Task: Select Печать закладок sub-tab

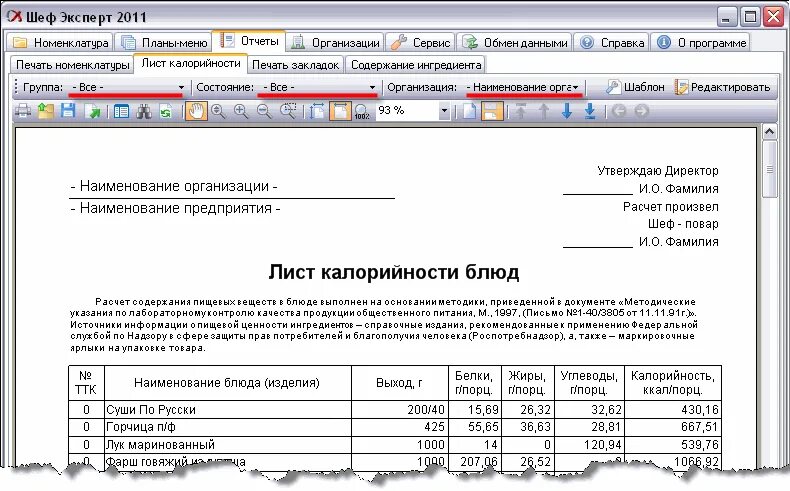Action: [295, 65]
